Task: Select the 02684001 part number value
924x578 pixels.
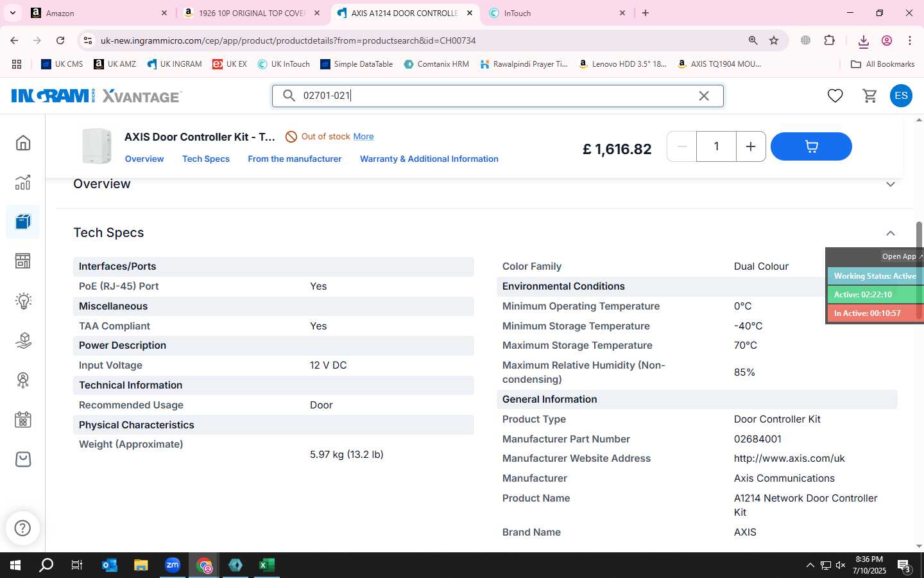Action: [758, 439]
